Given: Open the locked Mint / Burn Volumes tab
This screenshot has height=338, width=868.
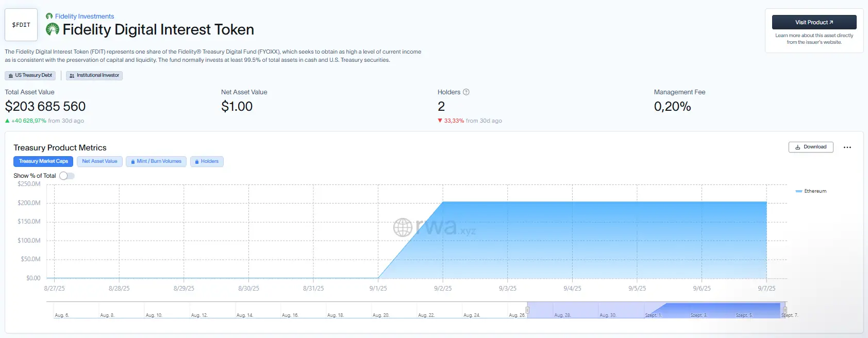Looking at the screenshot, I should tap(156, 161).
